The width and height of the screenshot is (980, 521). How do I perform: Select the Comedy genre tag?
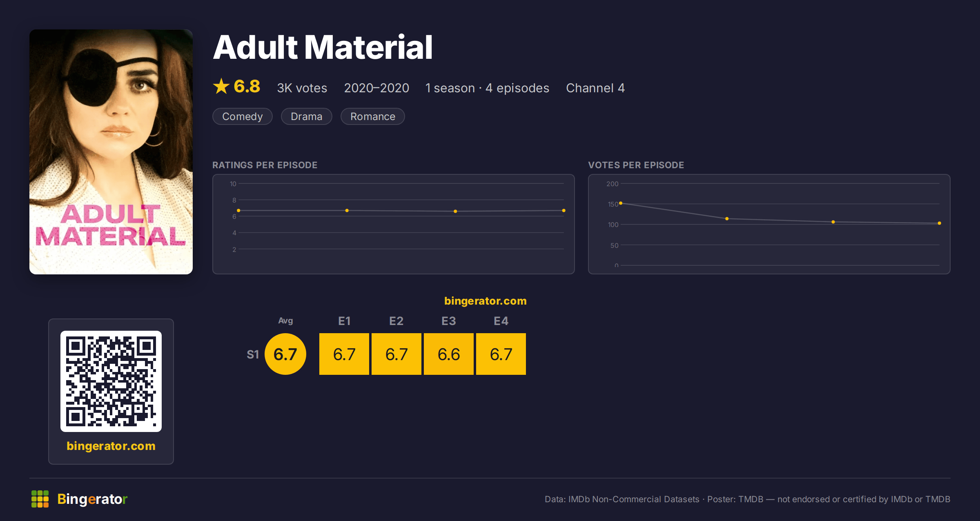click(x=243, y=116)
